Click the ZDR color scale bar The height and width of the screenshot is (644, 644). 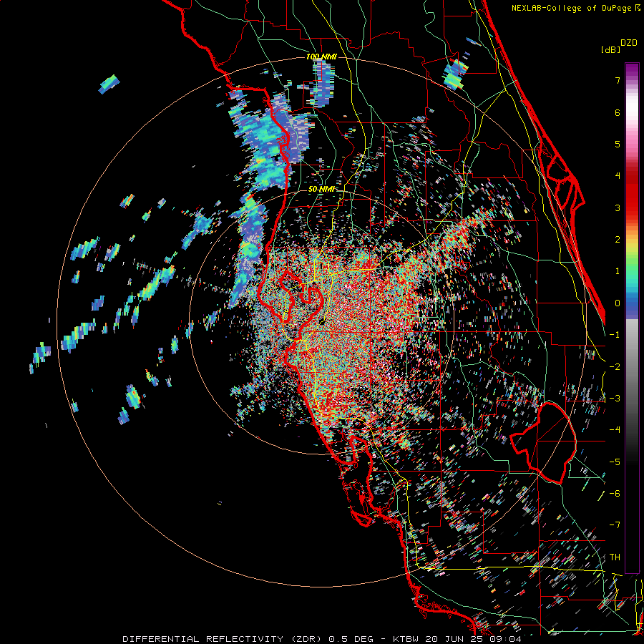[x=632, y=318]
